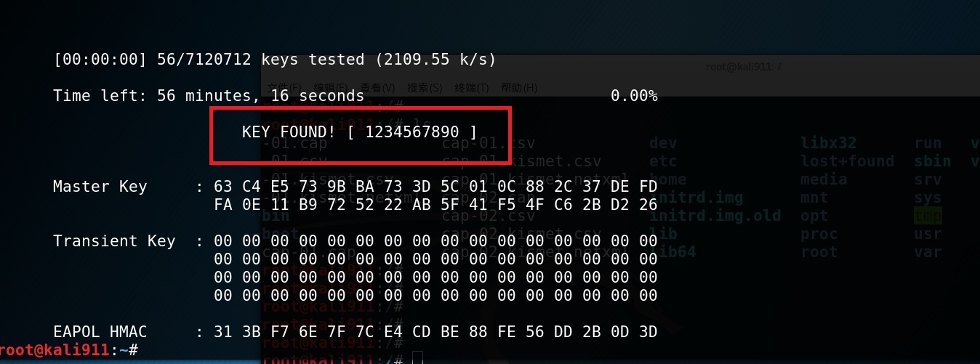Click the 0.00% progress value
This screenshot has width=980, height=364.
634,96
